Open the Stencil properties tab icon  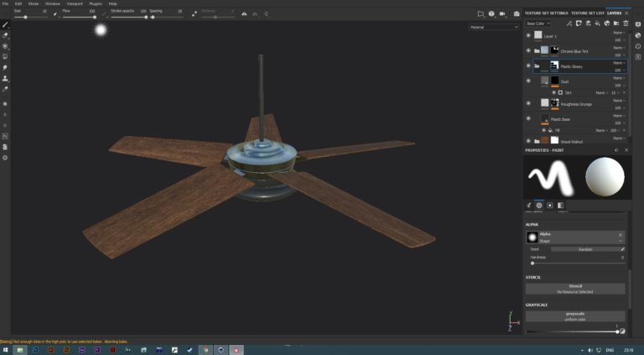[x=549, y=205]
